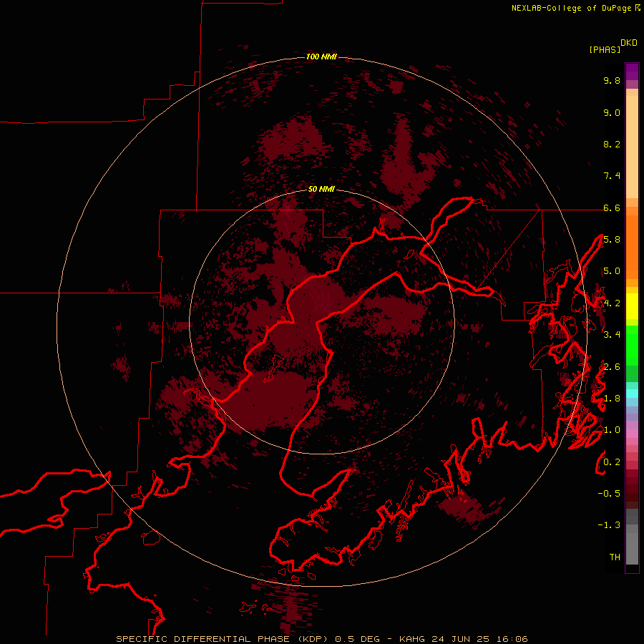Click the 100 NMI range ring label
The image size is (644, 644).
pyautogui.click(x=321, y=57)
